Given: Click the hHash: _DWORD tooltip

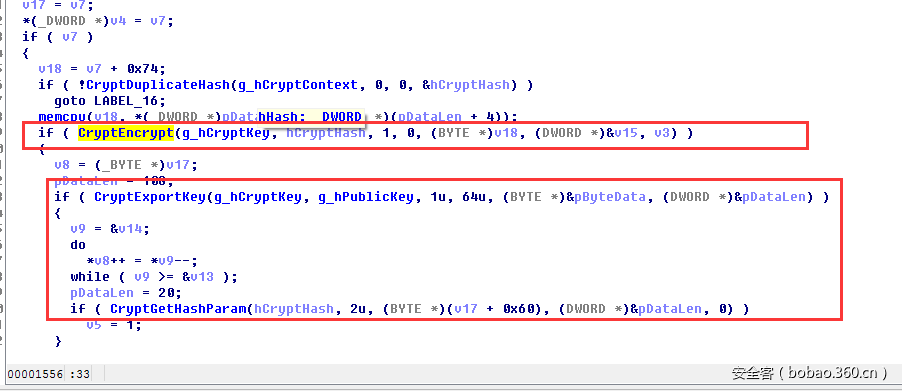Looking at the screenshot, I should (x=311, y=117).
